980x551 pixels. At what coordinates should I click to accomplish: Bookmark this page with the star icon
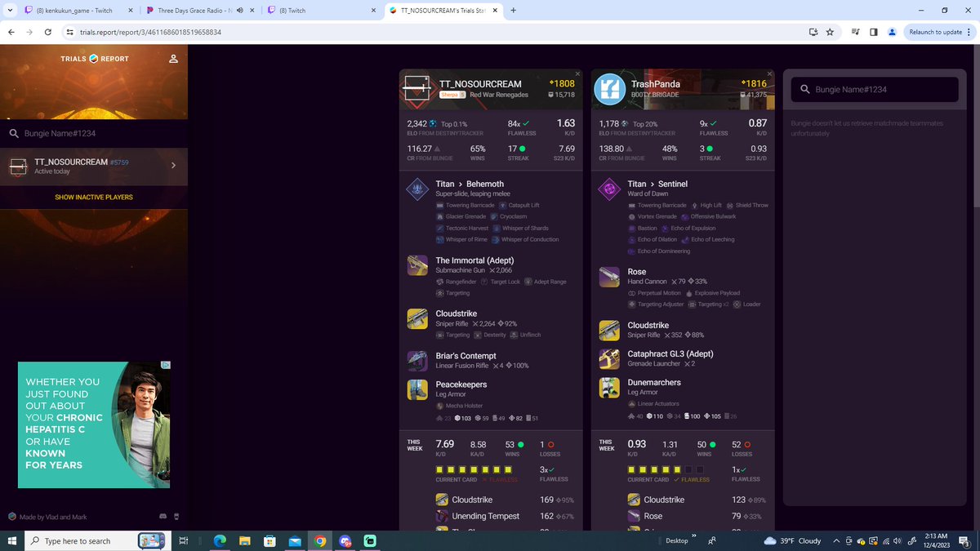pyautogui.click(x=830, y=32)
